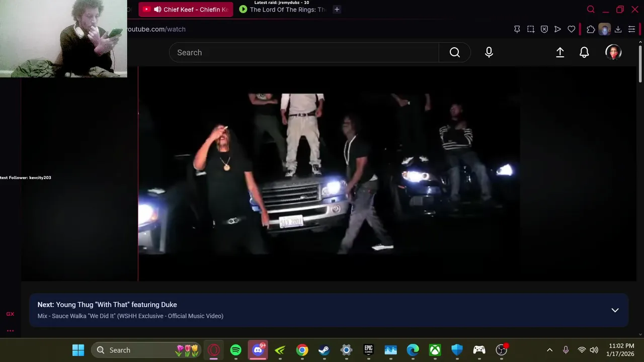Toggle the ad blocker shield icon
This screenshot has width=644, height=362.
click(x=544, y=29)
